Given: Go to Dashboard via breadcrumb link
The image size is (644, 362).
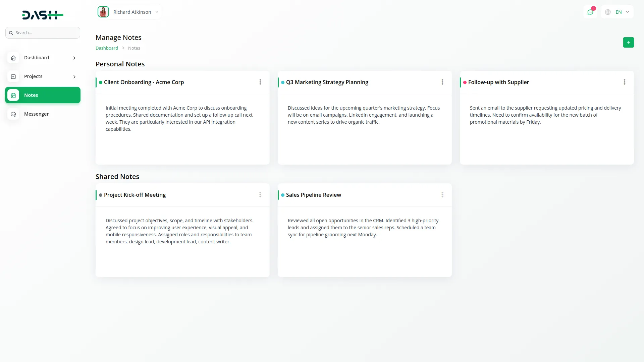Looking at the screenshot, I should pos(107,48).
